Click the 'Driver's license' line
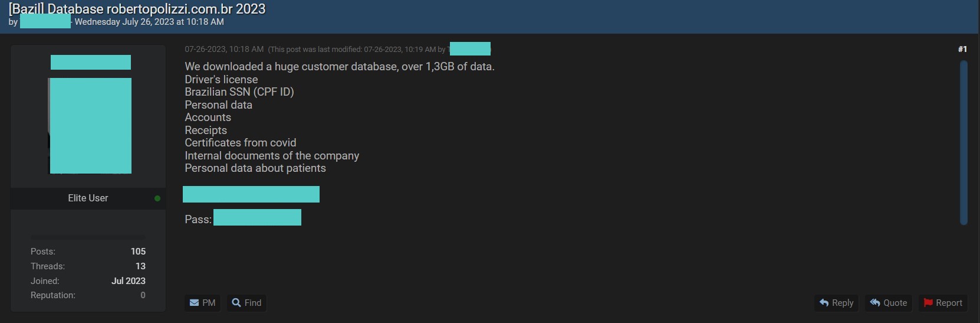The width and height of the screenshot is (980, 323). pos(221,79)
